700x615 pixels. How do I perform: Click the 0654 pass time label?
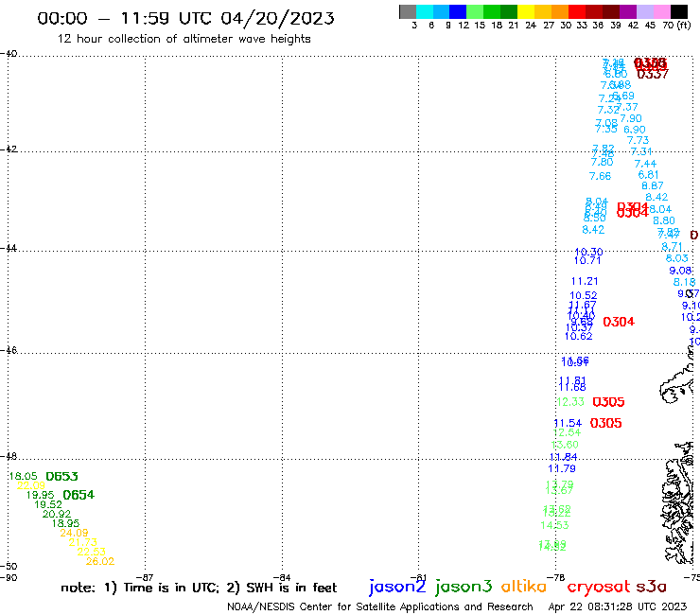coord(79,495)
